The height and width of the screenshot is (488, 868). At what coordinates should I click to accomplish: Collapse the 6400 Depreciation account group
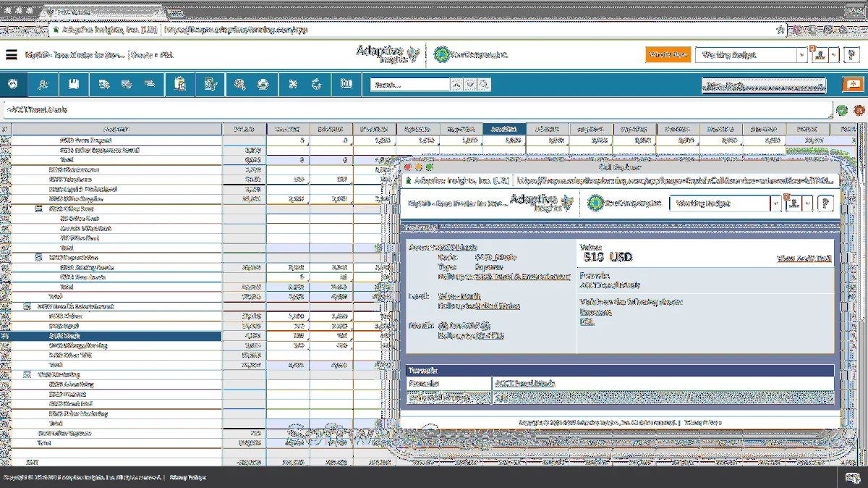click(x=39, y=257)
